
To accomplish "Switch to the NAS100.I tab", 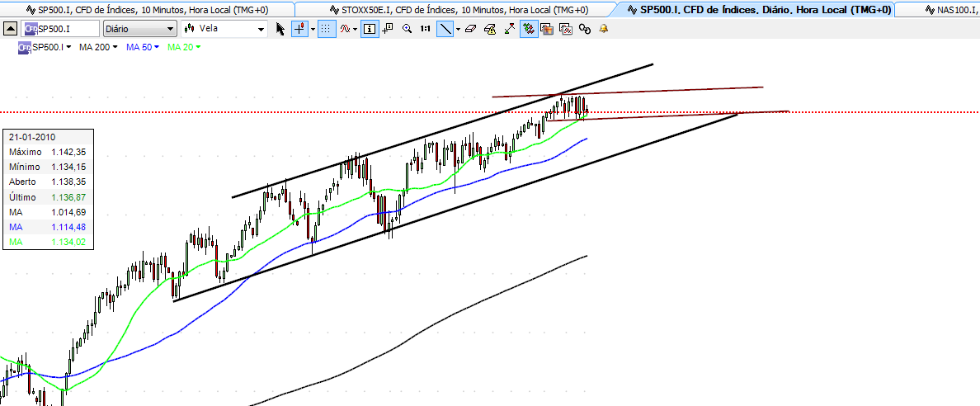I will pos(937,9).
